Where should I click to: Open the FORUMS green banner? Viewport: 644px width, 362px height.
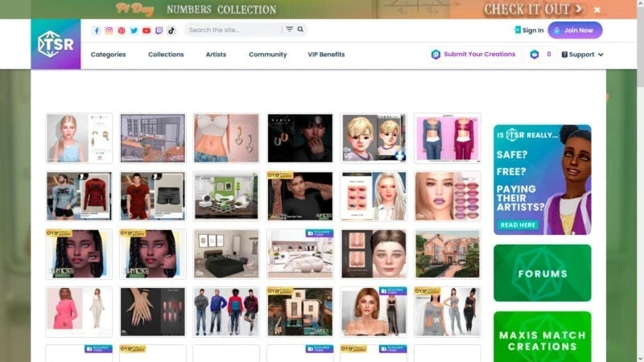[x=543, y=273]
